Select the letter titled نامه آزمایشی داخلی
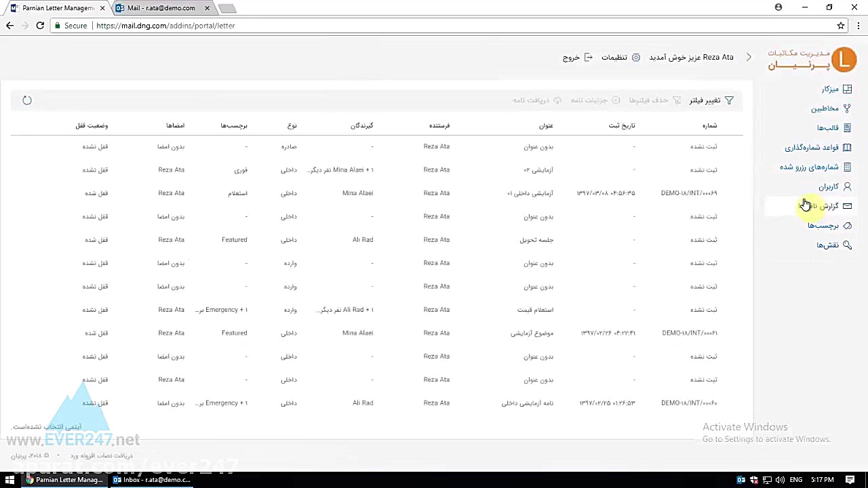 tap(528, 403)
